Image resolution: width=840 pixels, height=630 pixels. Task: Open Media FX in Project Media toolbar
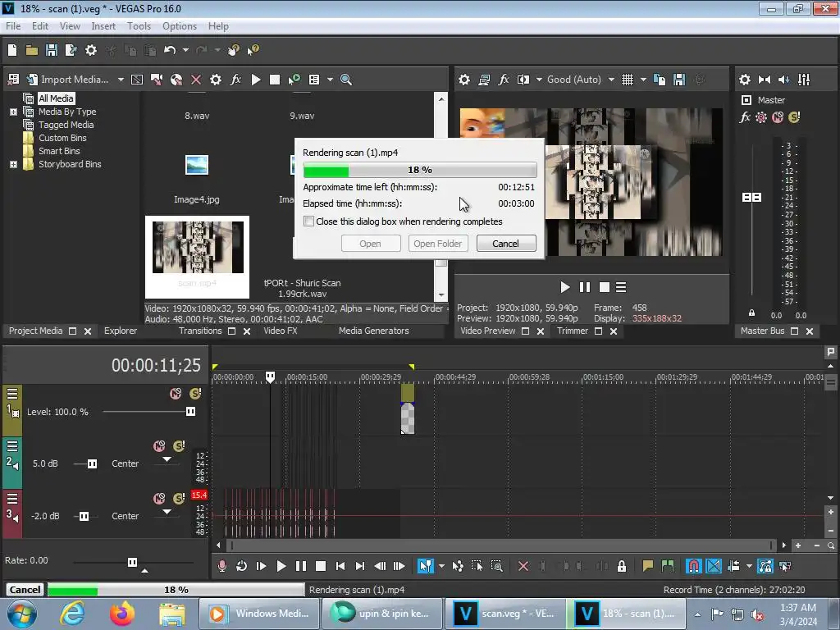point(235,80)
